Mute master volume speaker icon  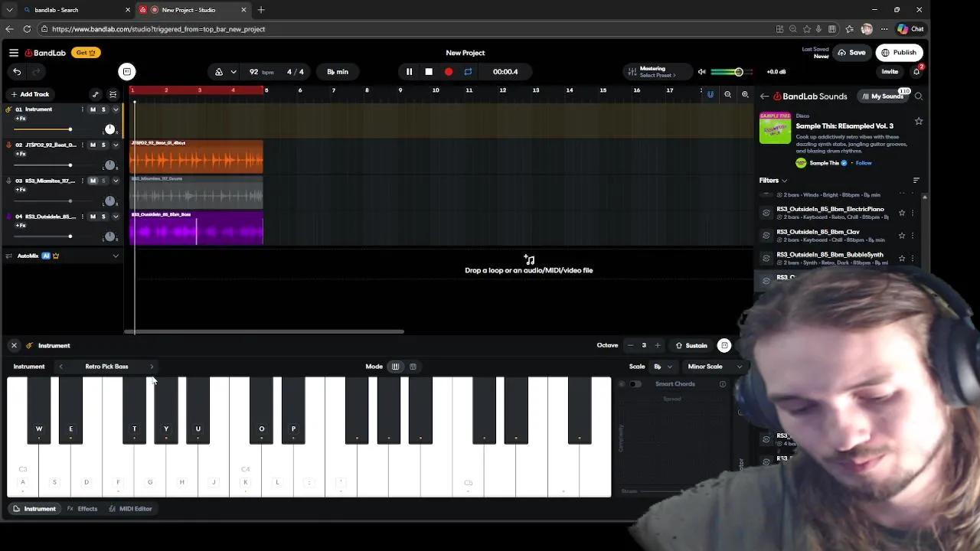click(x=701, y=72)
